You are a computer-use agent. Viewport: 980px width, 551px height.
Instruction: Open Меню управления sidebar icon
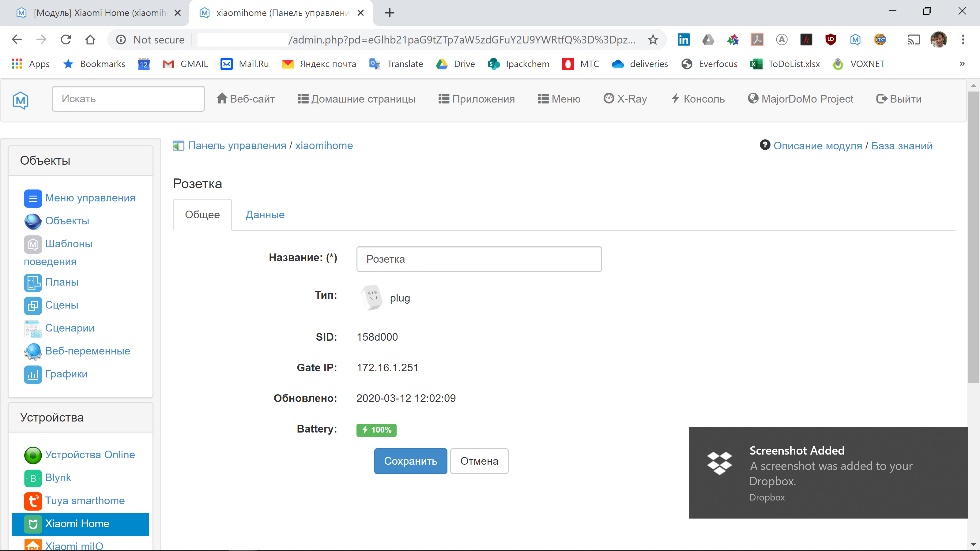tap(33, 198)
